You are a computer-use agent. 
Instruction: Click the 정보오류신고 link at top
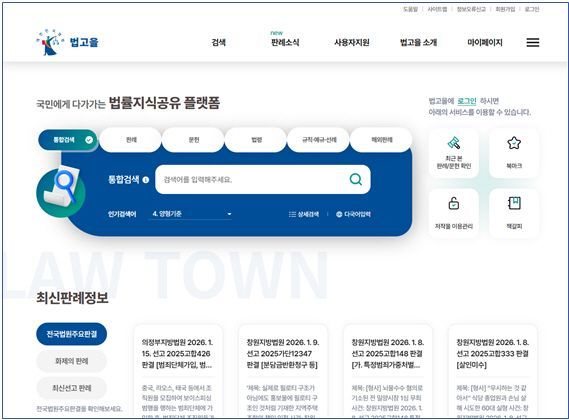tap(471, 9)
